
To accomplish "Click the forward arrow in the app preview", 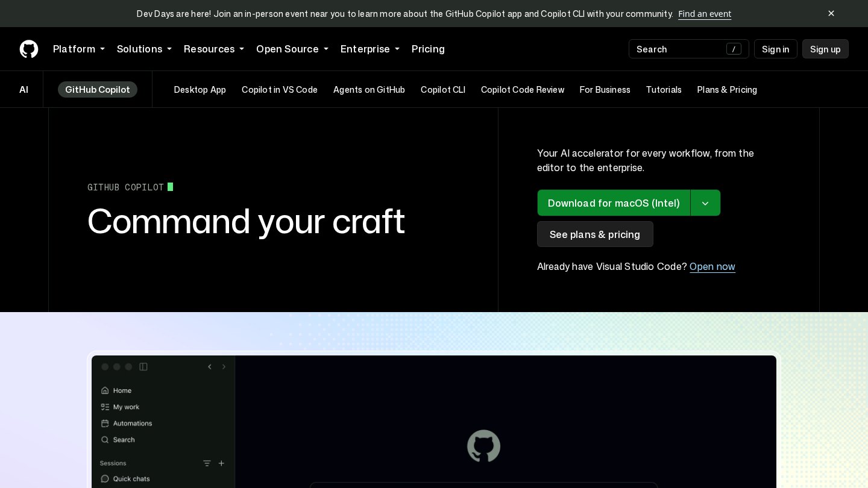I will tap(224, 367).
